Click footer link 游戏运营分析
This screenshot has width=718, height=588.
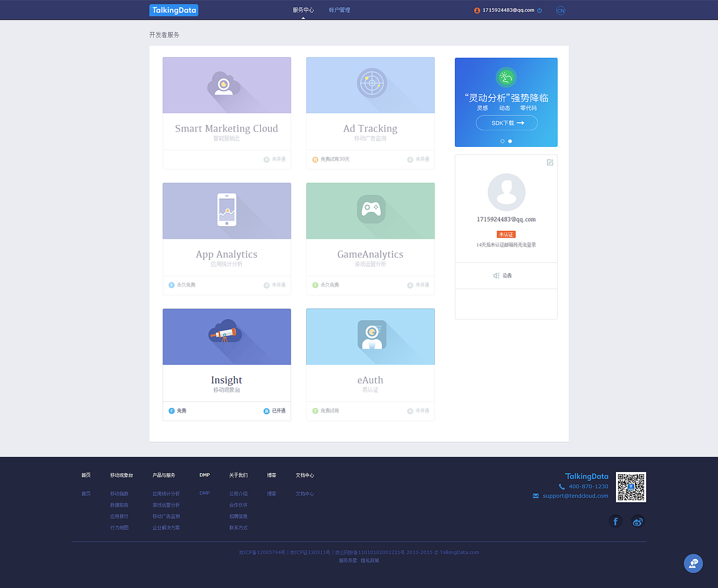[166, 505]
